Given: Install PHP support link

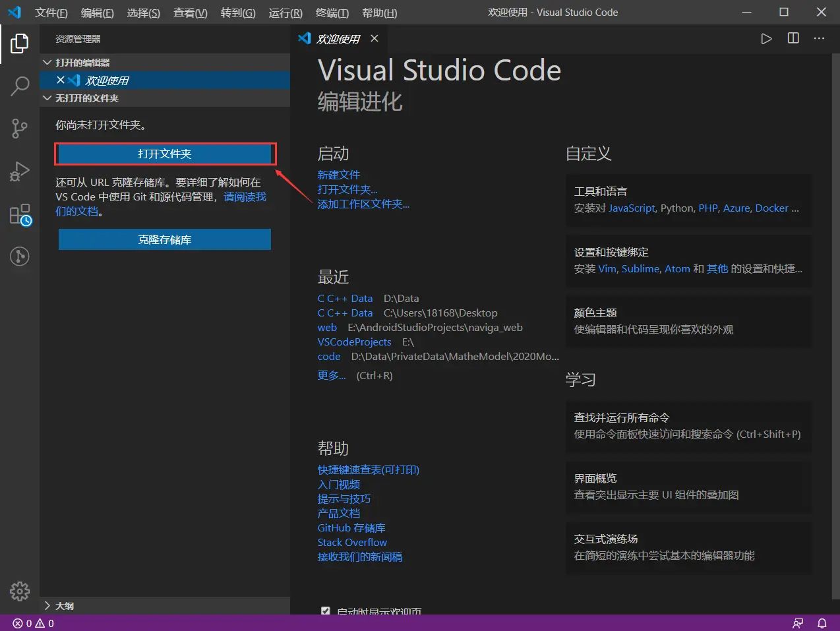Looking at the screenshot, I should point(708,208).
